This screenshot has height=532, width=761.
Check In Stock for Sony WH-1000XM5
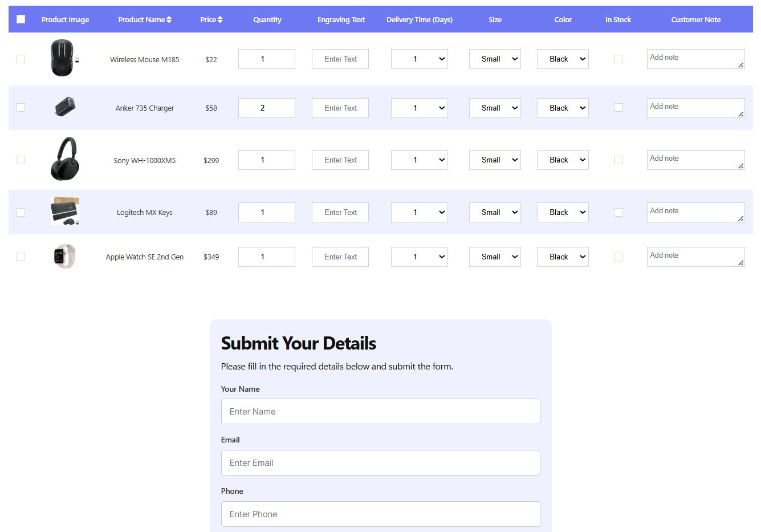(x=618, y=160)
